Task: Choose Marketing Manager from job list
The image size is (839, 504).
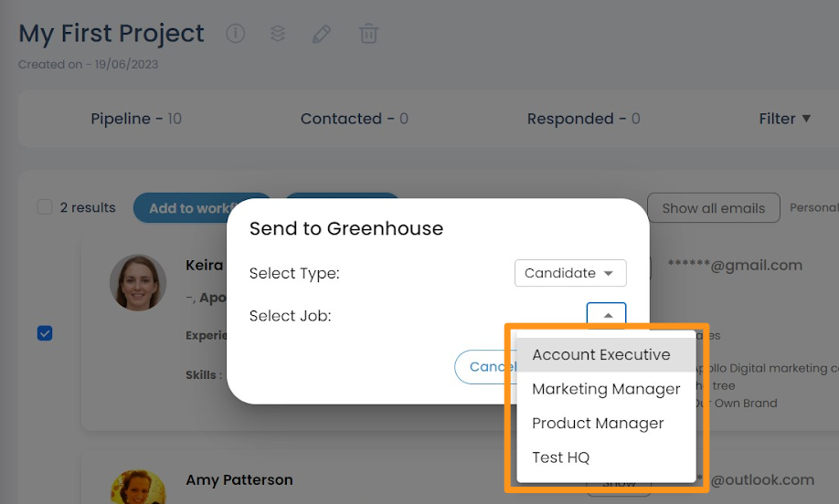Action: [x=606, y=389]
